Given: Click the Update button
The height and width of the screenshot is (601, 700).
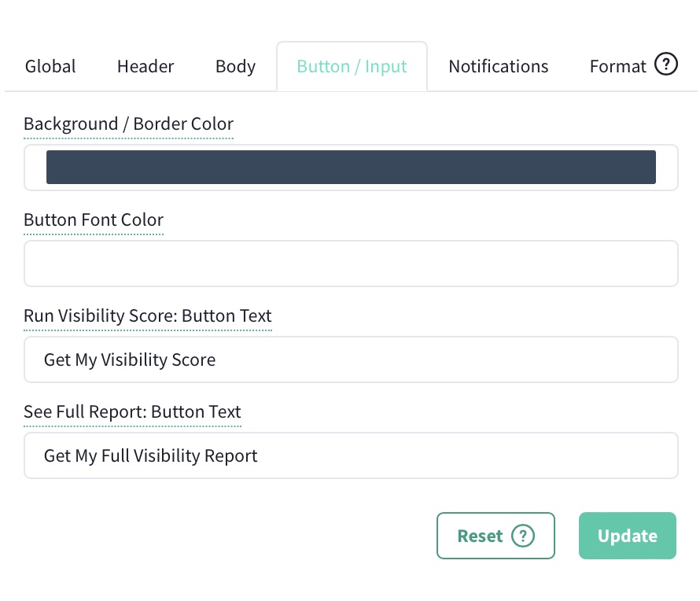Looking at the screenshot, I should point(627,536).
